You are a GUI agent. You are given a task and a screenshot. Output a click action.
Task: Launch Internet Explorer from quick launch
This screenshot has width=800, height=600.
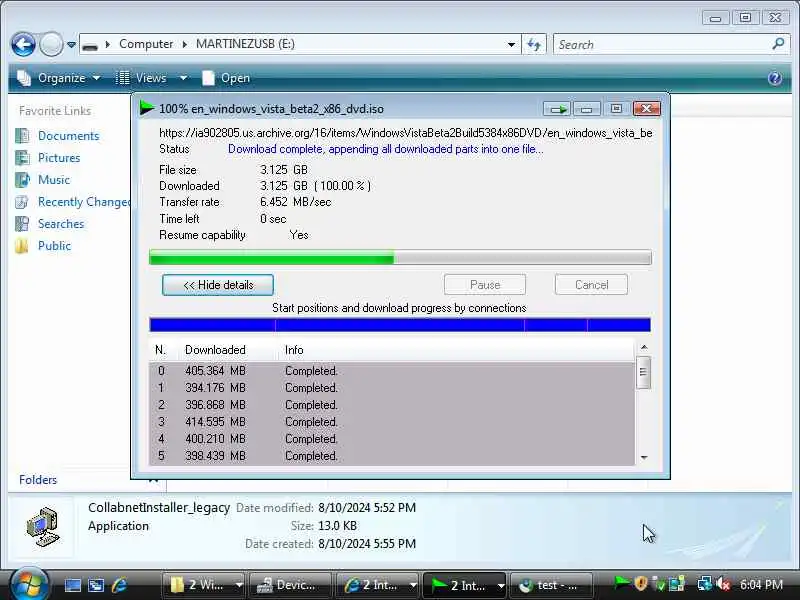click(x=119, y=585)
